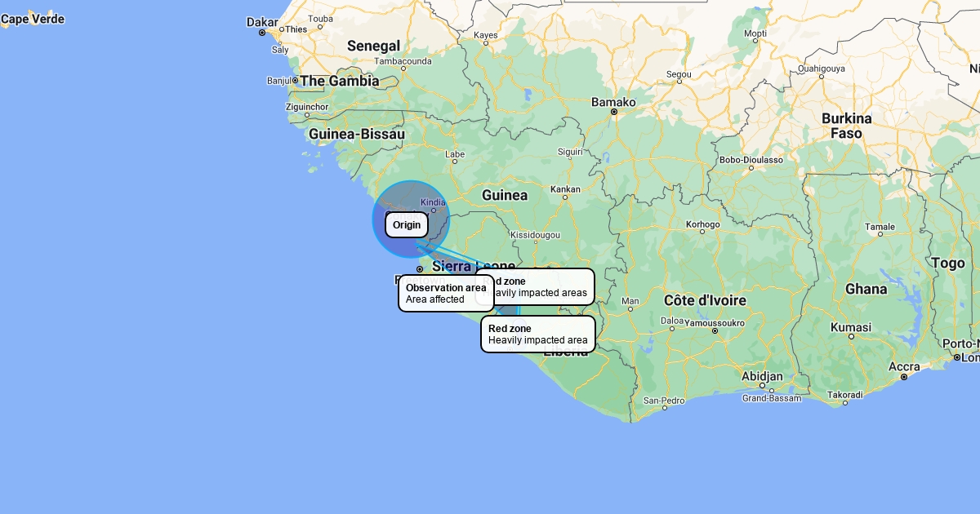Click the Guinea country label

coord(505,195)
